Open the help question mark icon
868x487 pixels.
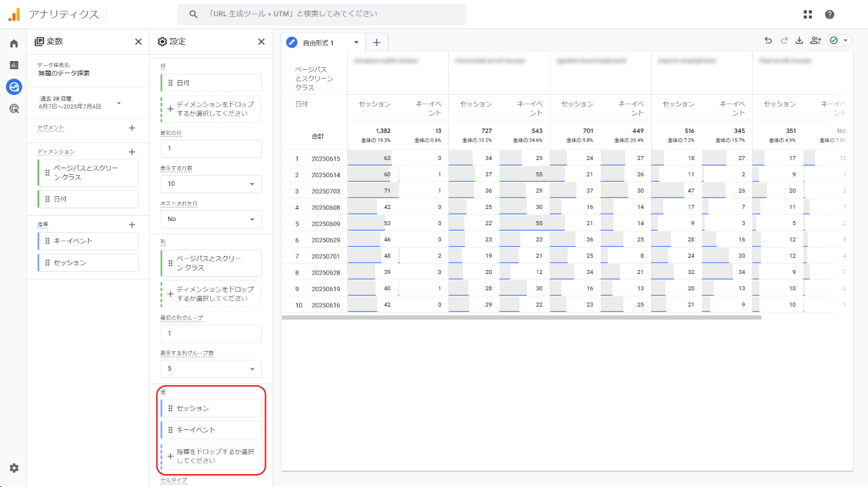click(829, 14)
